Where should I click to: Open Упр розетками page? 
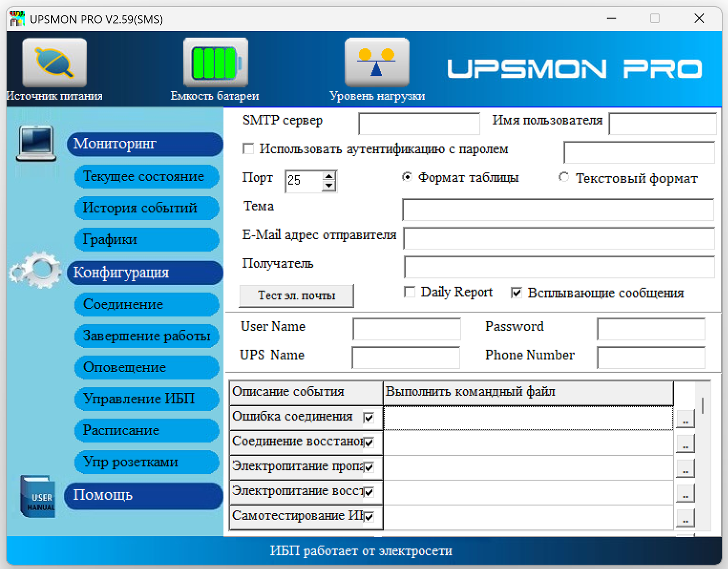pyautogui.click(x=147, y=462)
